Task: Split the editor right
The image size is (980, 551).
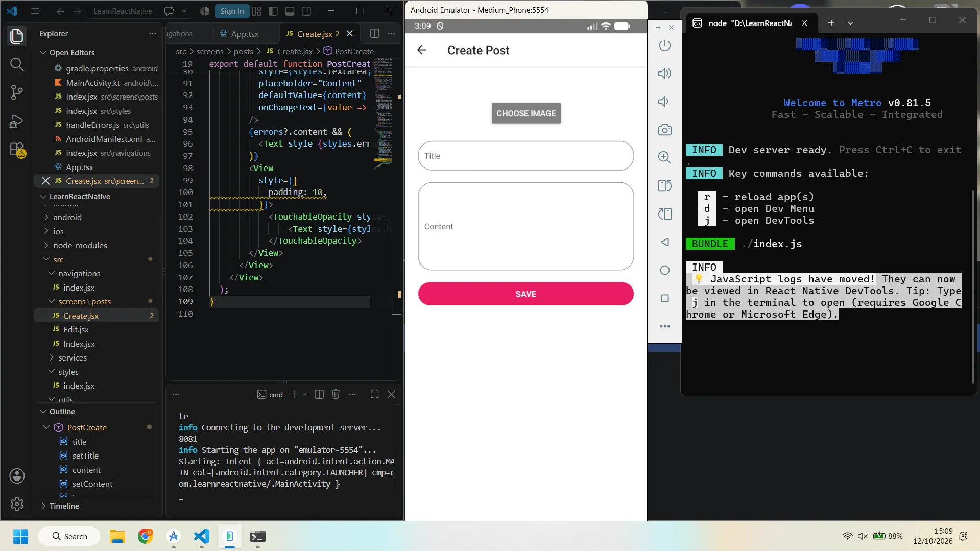Action: click(x=374, y=33)
